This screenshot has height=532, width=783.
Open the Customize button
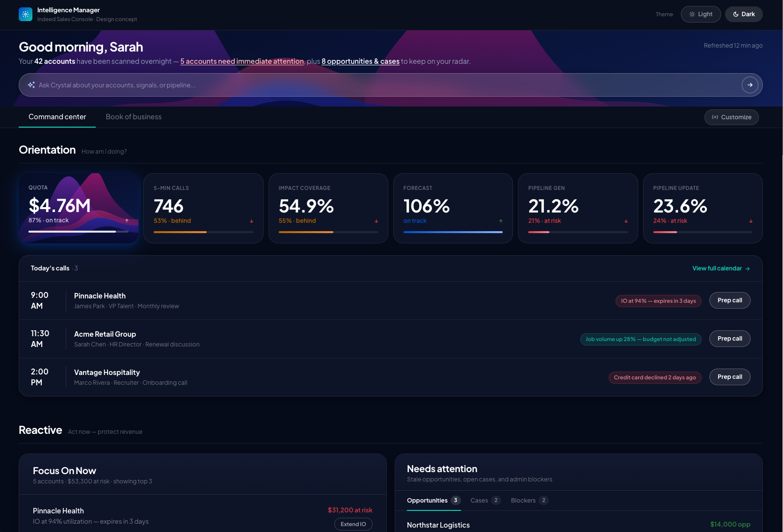click(731, 117)
